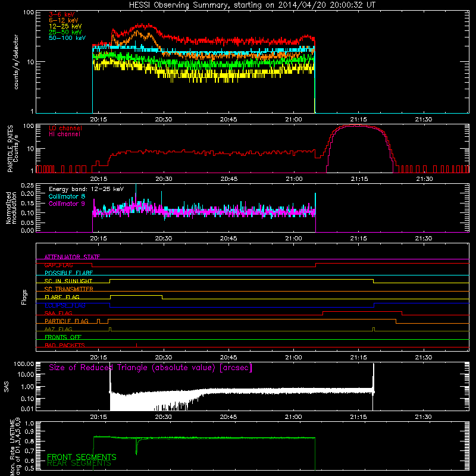Click the counts/s/detector axis label

(x=16, y=62)
